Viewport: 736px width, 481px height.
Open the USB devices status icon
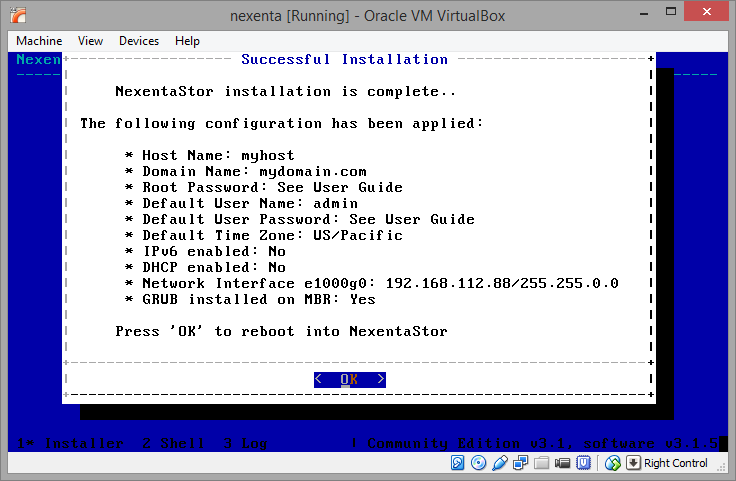500,463
